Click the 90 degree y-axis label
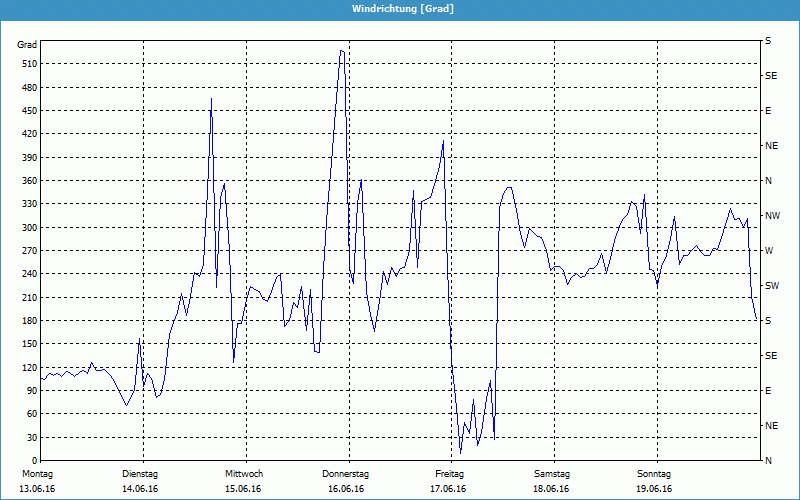The image size is (800, 500). (x=29, y=391)
